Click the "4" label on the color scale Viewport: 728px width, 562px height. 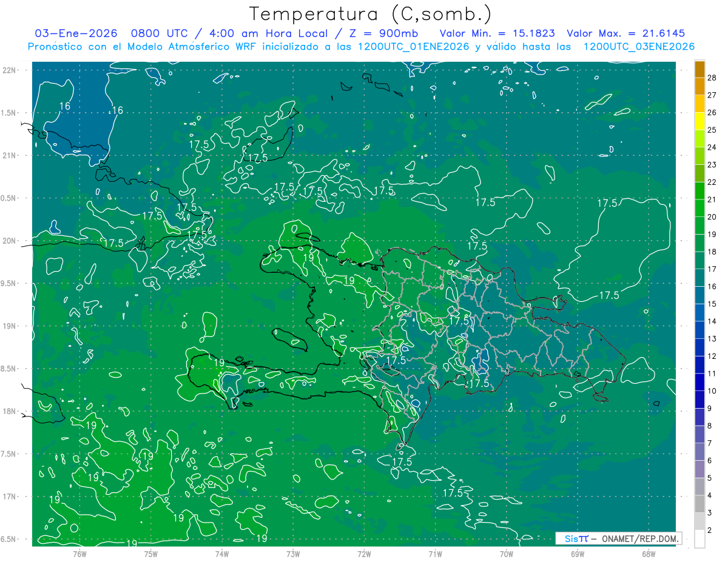point(710,496)
